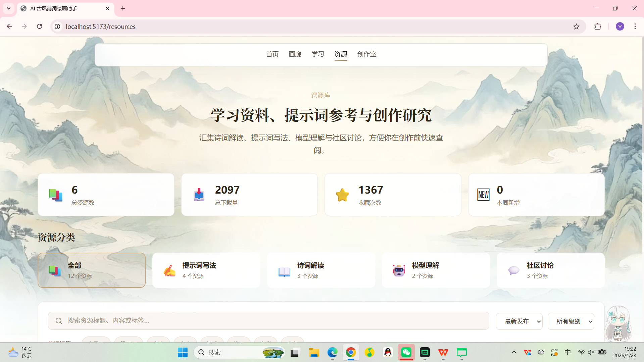The height and width of the screenshot is (362, 644).
Task: Click the NEW icon for 本周新增
Action: [x=483, y=195]
